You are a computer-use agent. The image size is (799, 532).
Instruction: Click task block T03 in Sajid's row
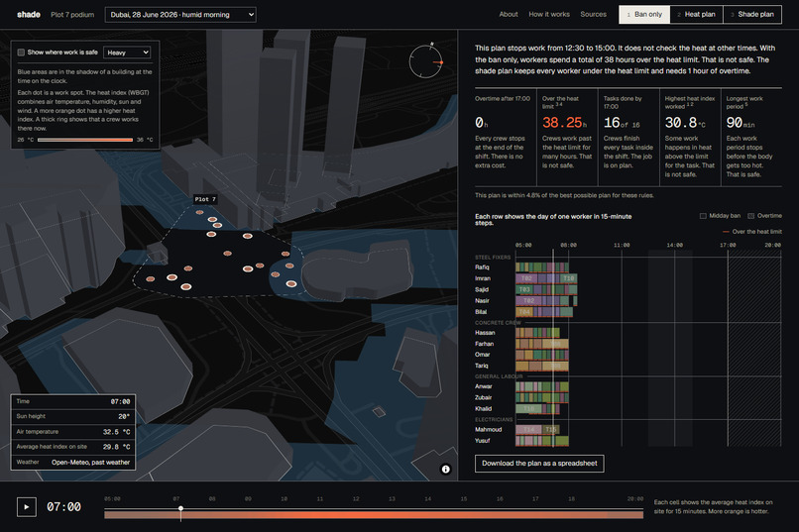(x=524, y=289)
